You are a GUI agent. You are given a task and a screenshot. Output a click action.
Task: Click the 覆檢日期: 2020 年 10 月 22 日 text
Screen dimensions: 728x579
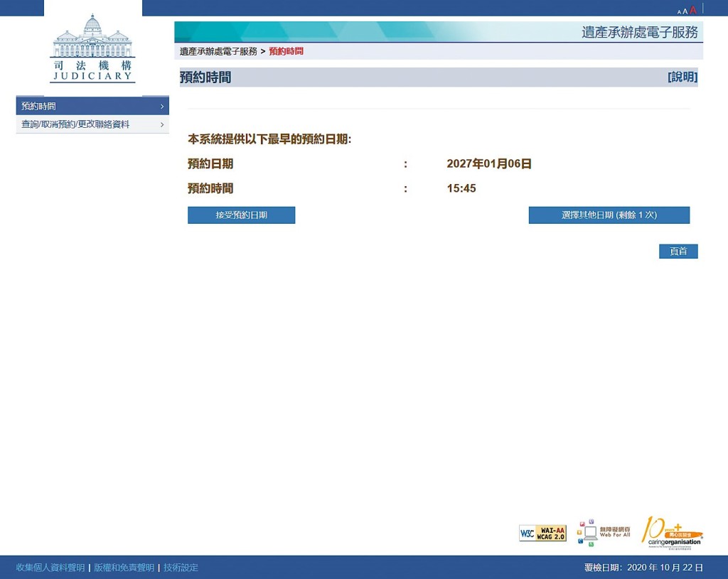[643, 568]
